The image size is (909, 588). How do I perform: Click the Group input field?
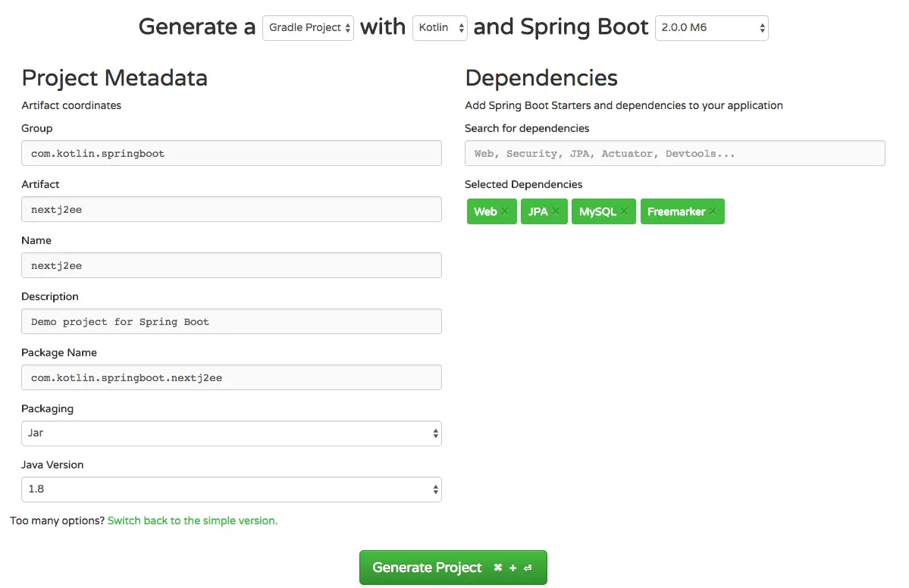coord(231,153)
